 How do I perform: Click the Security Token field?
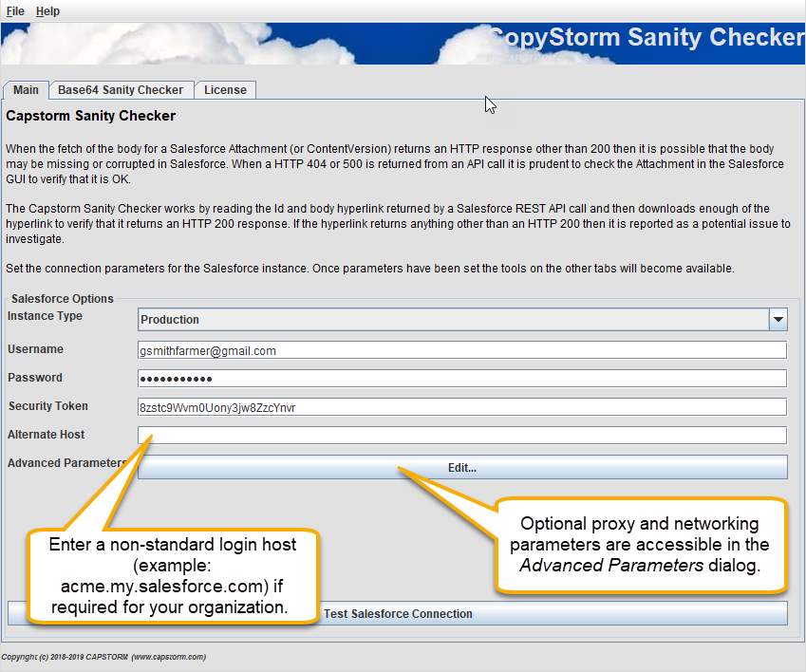462,407
